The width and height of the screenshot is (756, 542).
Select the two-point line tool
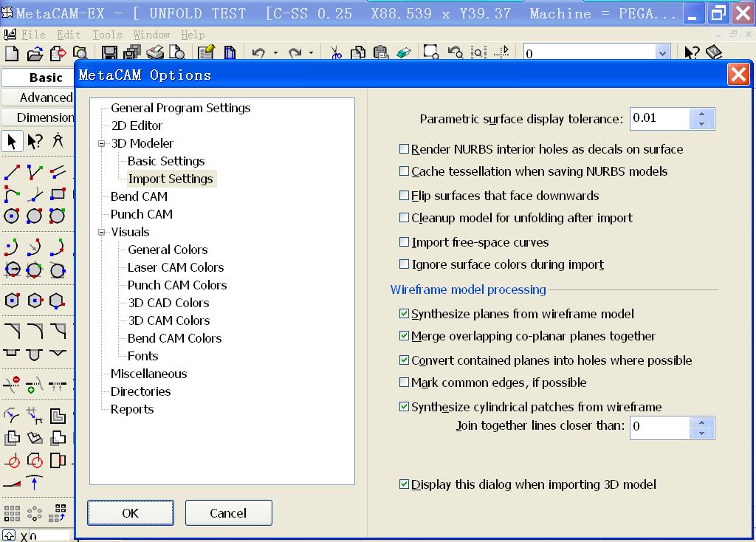(x=12, y=171)
